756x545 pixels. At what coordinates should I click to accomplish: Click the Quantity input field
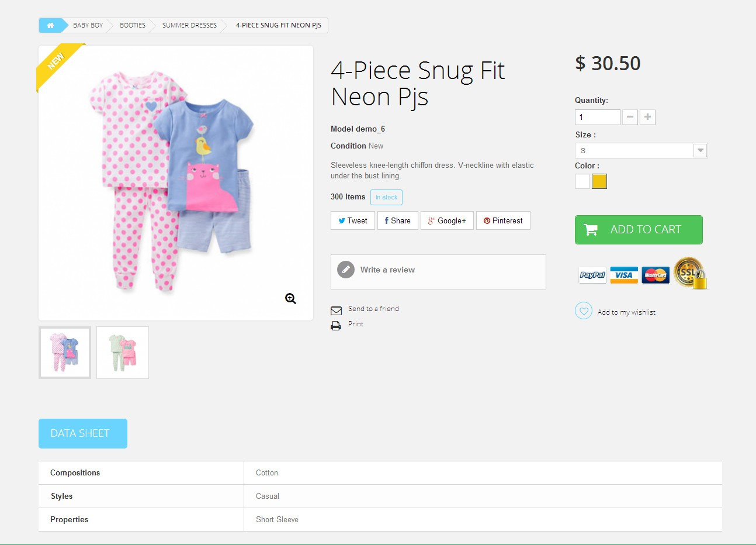[597, 117]
